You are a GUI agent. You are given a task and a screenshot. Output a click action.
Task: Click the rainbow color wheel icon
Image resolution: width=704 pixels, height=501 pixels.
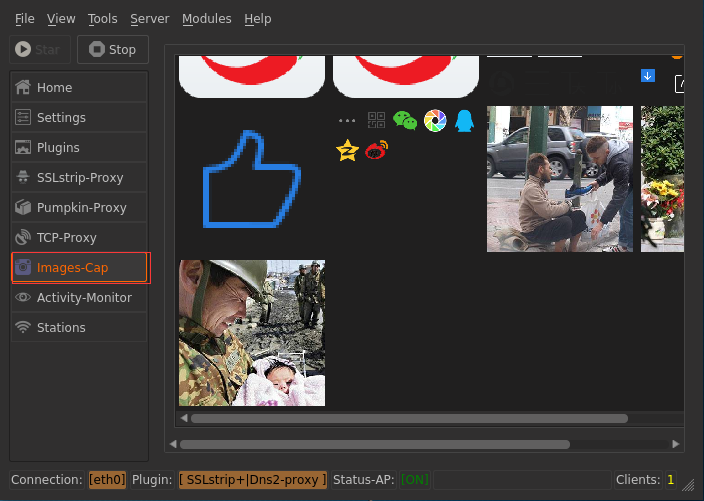[x=435, y=121]
